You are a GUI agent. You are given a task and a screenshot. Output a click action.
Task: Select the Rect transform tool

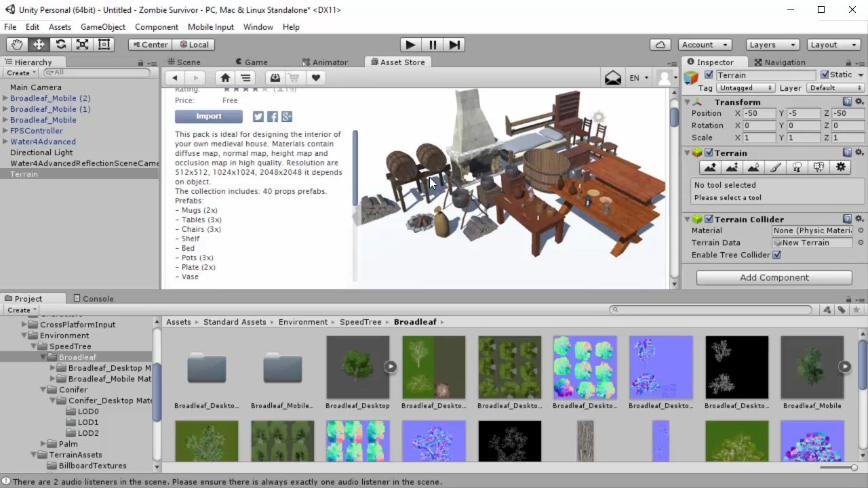(104, 45)
